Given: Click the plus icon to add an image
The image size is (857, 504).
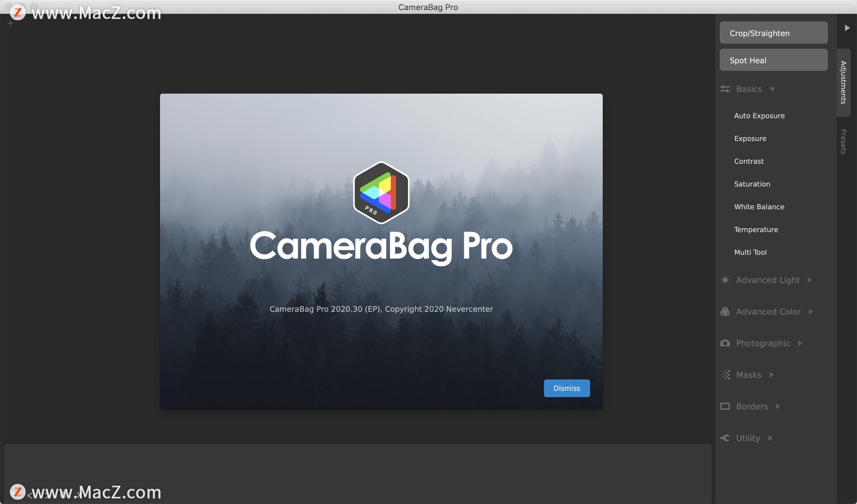Looking at the screenshot, I should (10, 23).
